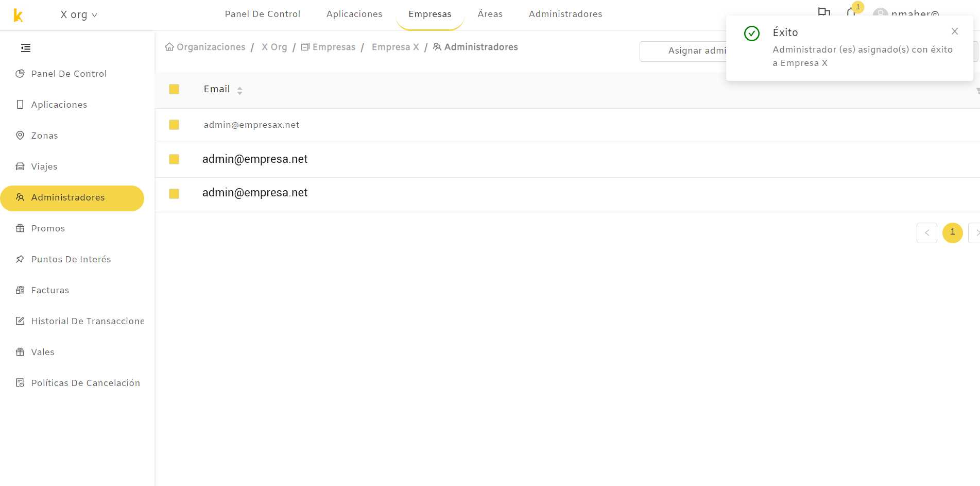Click the Empresas breadcrumb icon
The height and width of the screenshot is (486, 980).
click(305, 47)
